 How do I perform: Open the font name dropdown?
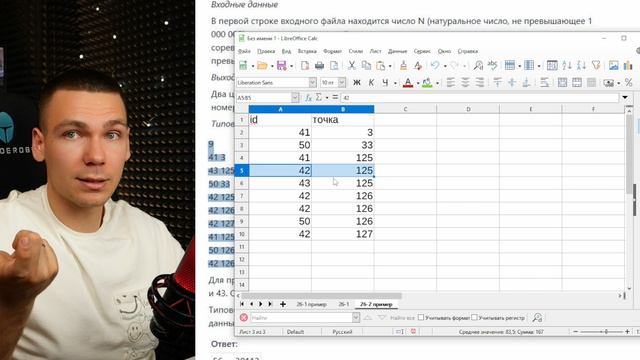(x=313, y=83)
